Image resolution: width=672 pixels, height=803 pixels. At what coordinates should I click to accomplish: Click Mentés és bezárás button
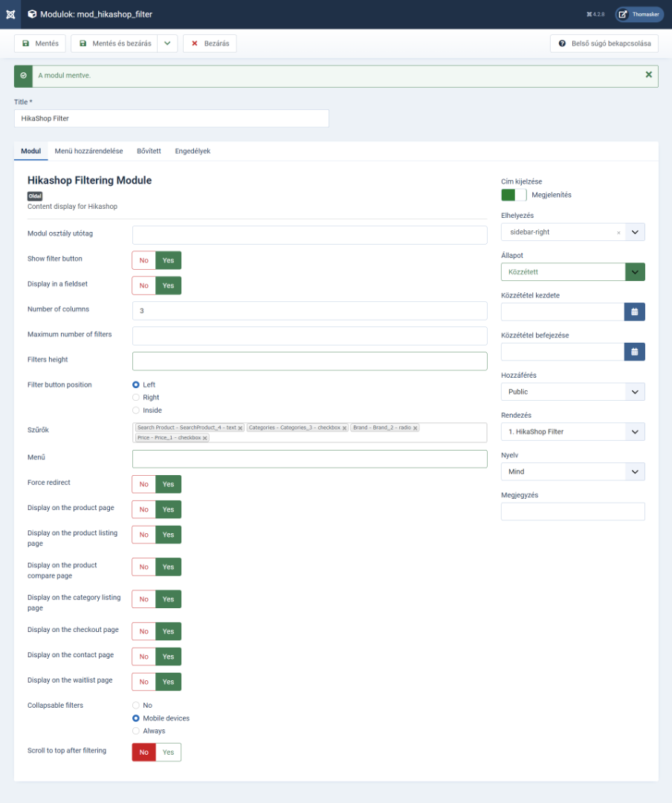pyautogui.click(x=114, y=44)
